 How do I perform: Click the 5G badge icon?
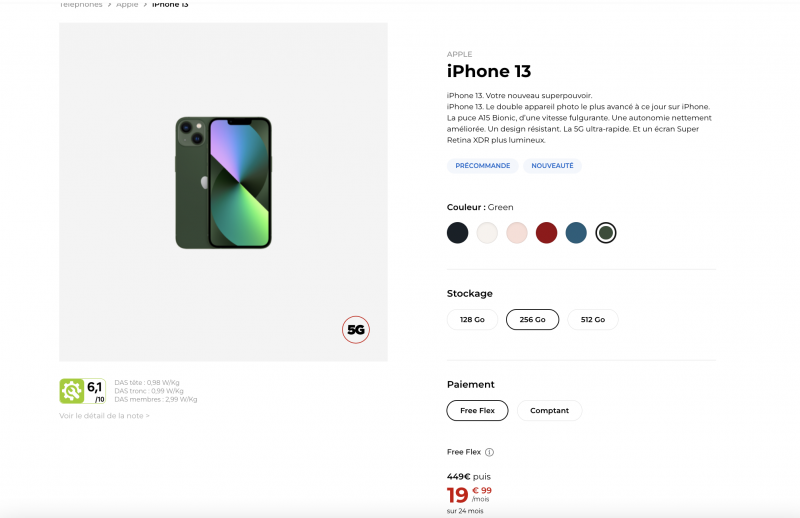(x=356, y=329)
